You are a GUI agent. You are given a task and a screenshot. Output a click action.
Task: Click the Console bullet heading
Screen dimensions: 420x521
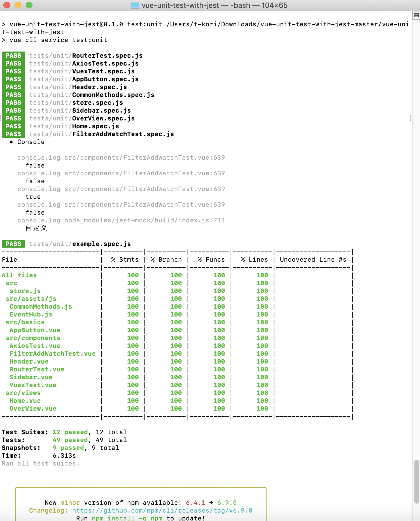[27, 142]
